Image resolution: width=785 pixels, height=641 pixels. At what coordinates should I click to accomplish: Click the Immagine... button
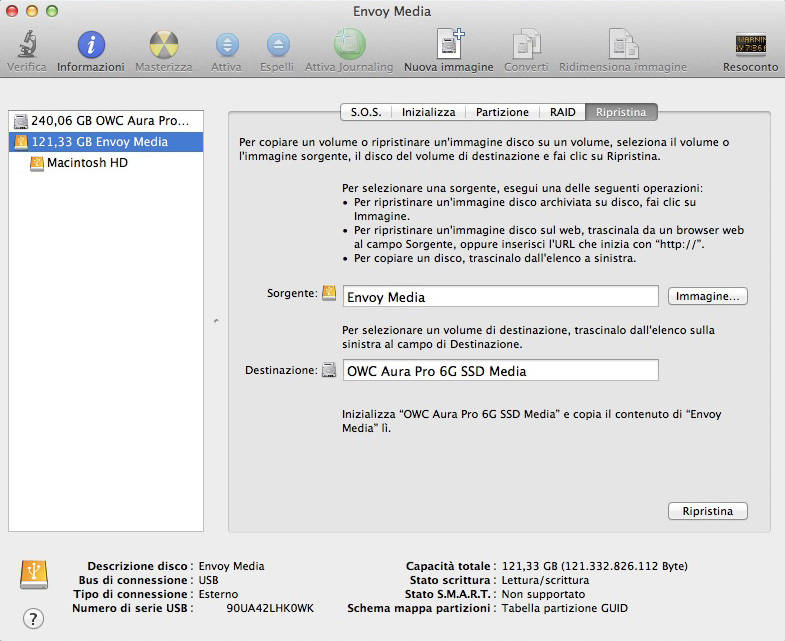coord(707,296)
